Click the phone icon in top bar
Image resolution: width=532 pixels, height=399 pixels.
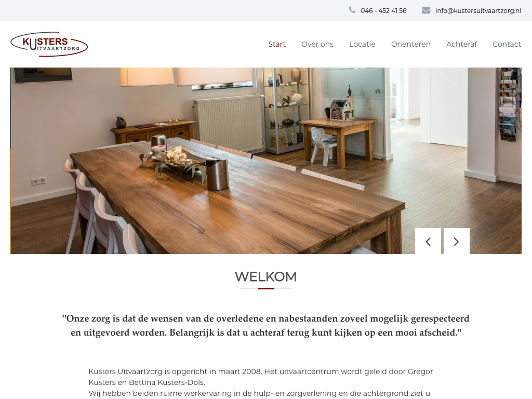(352, 10)
